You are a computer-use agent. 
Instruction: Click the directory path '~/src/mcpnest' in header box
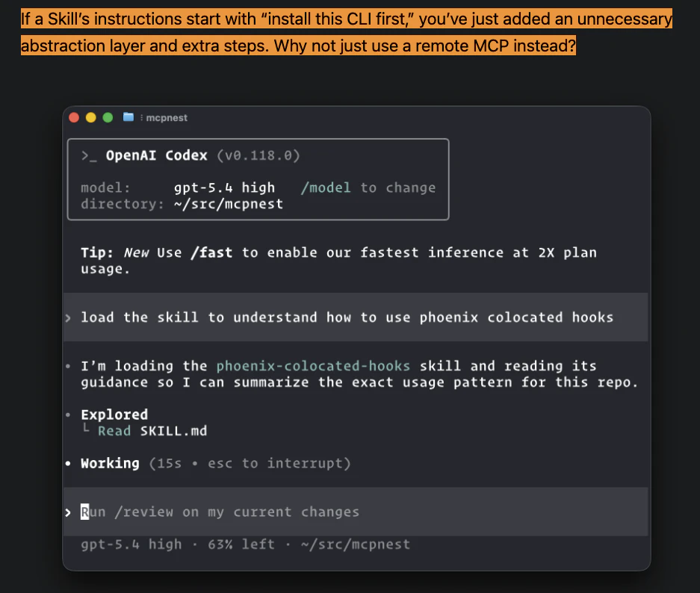228,204
